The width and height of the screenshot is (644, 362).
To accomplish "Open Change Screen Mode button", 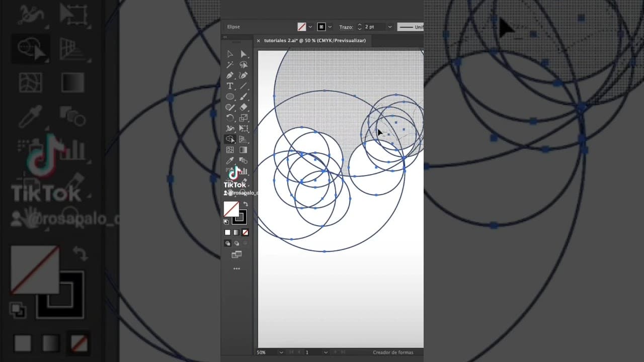I will pos(236,255).
